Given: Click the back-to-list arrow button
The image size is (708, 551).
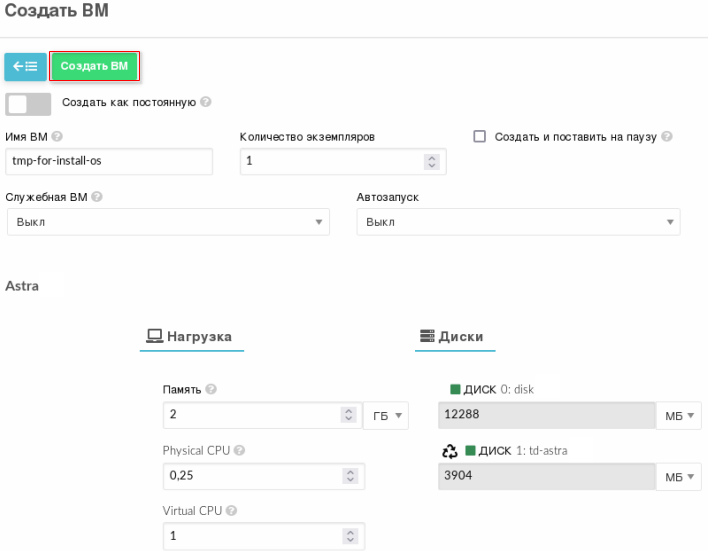Looking at the screenshot, I should click(25, 67).
